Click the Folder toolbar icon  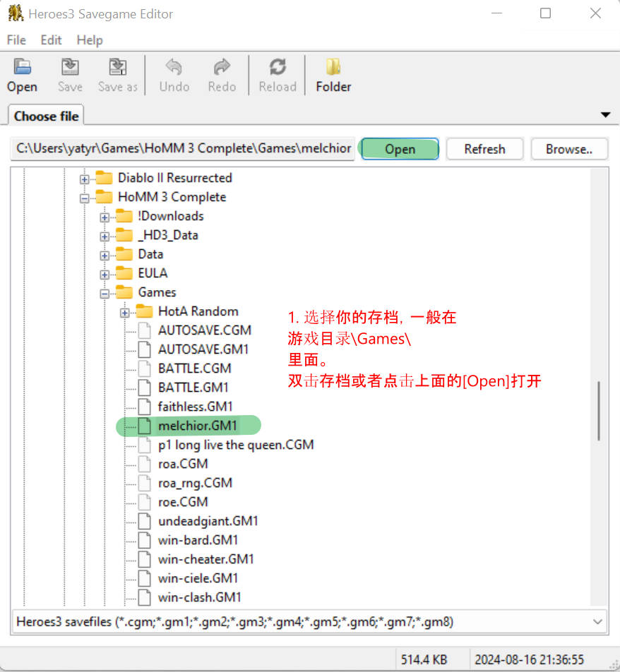pos(333,67)
